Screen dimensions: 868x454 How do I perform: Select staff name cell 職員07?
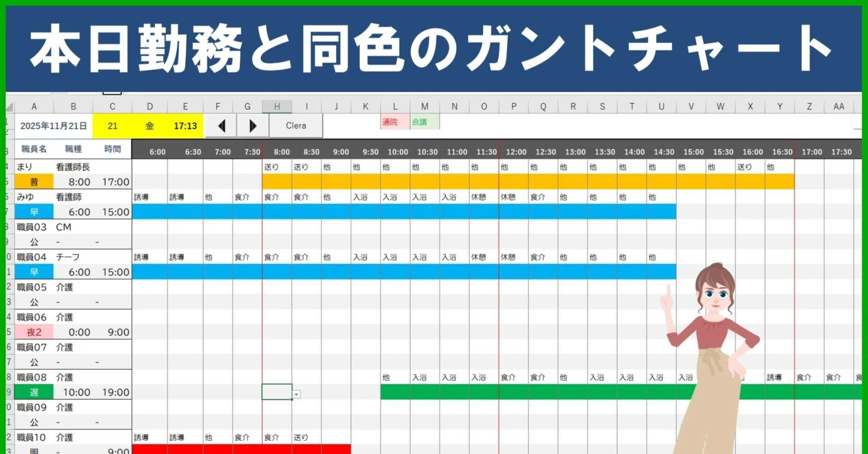34,347
